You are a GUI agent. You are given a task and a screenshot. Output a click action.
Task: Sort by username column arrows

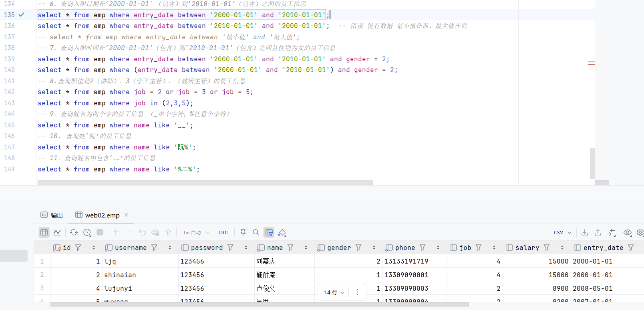170,248
